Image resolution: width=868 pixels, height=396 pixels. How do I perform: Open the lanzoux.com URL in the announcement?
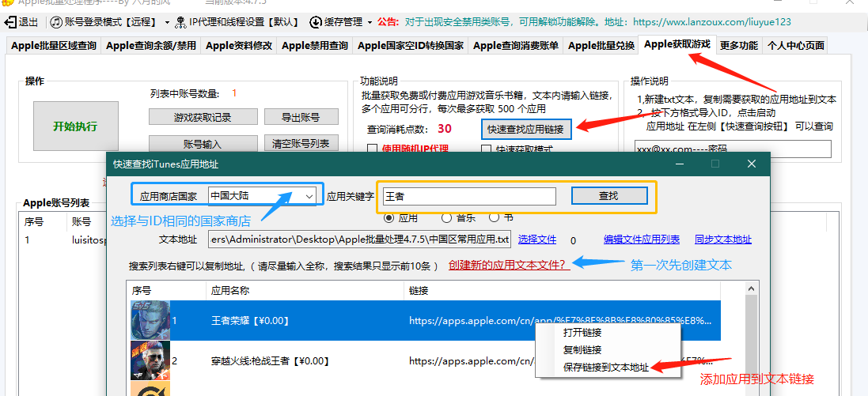(x=712, y=22)
